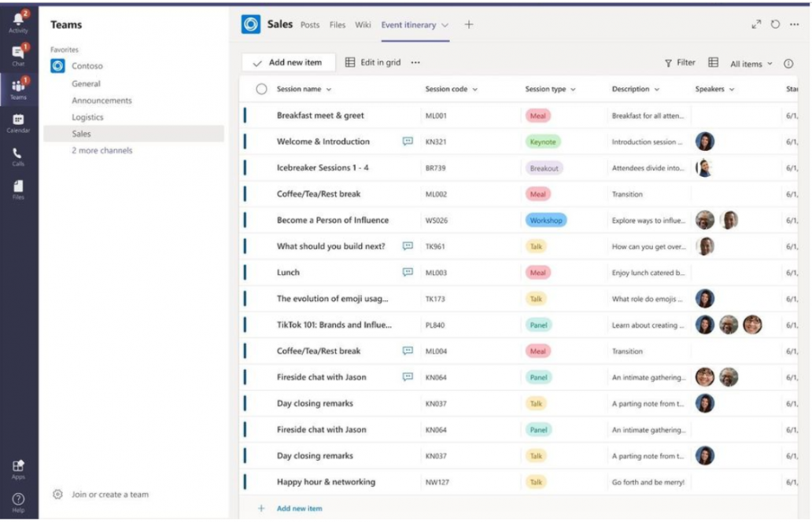Click the Filter button
Screen dimensions: 812x522
[680, 63]
